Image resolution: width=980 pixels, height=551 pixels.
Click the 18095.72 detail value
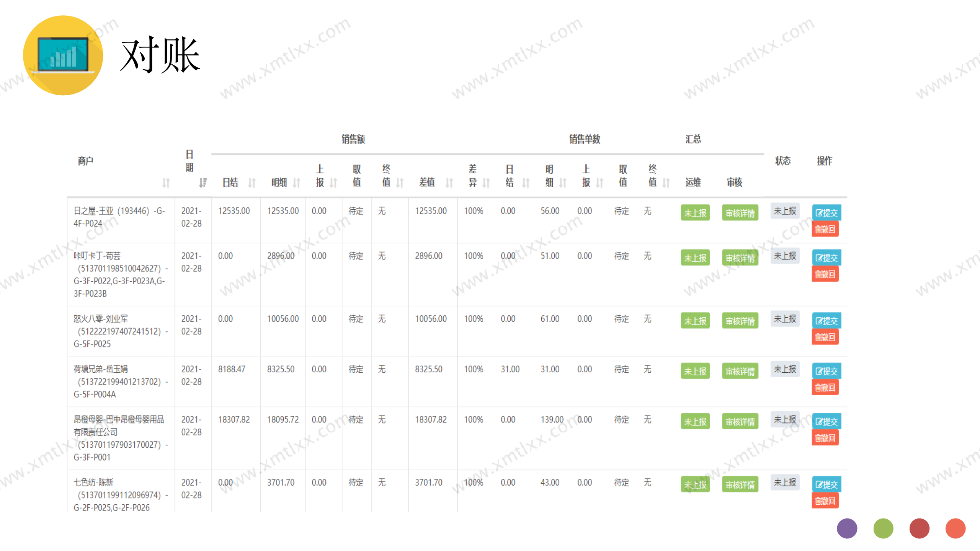(283, 419)
